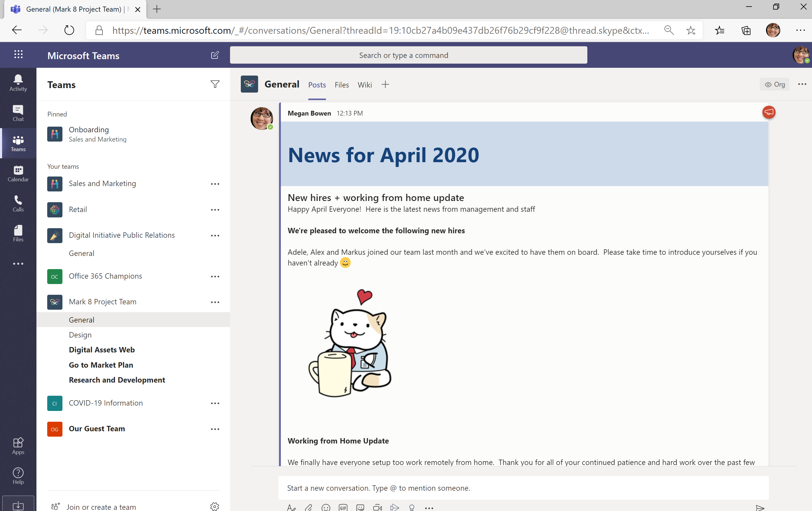Open Mark 8 Project Team options

coord(215,302)
